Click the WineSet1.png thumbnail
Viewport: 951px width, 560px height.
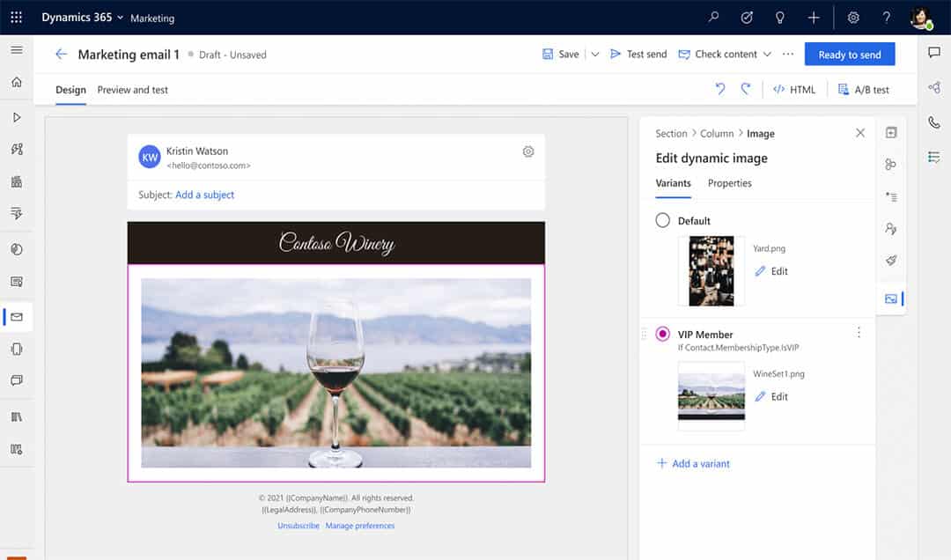(x=711, y=398)
